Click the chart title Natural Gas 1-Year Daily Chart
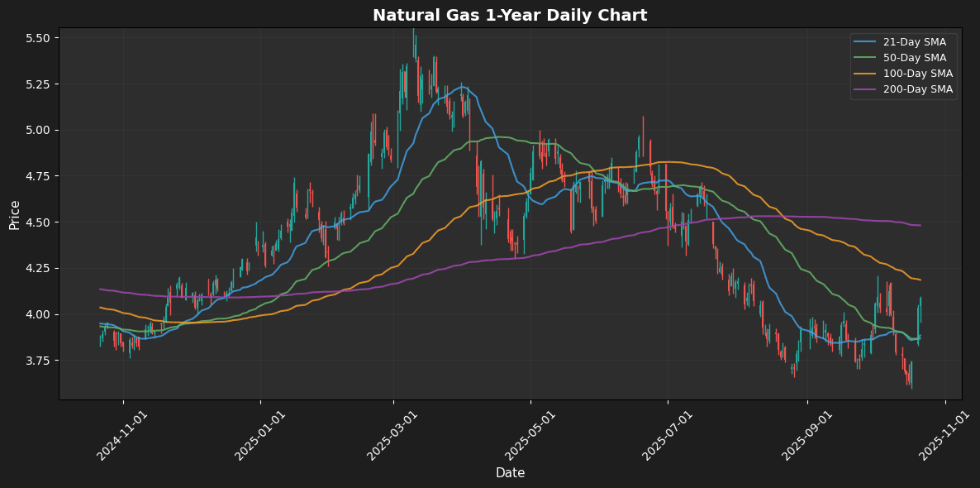This screenshot has height=488, width=980. click(510, 16)
